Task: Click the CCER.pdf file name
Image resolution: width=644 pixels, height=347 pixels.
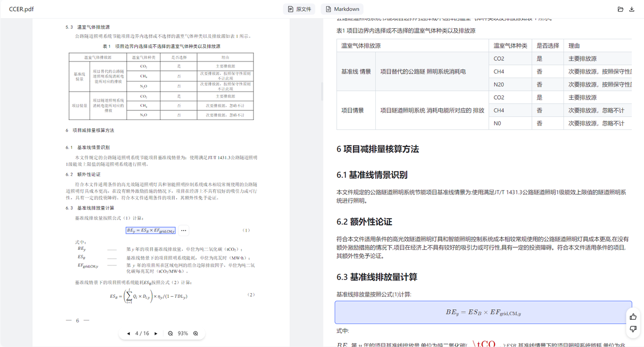Action: 21,9
